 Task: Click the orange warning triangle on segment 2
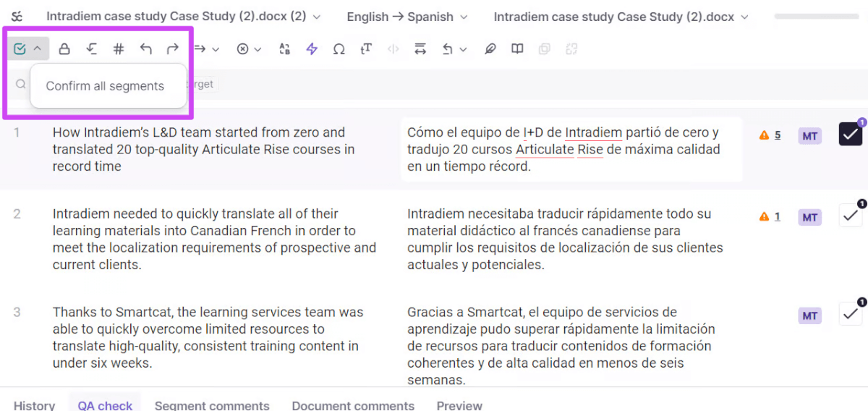(764, 217)
